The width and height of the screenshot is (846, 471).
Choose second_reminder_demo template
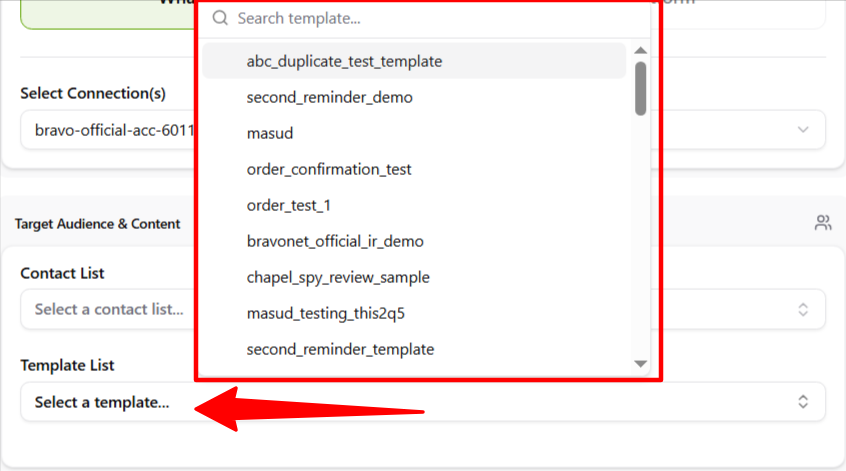click(x=329, y=97)
